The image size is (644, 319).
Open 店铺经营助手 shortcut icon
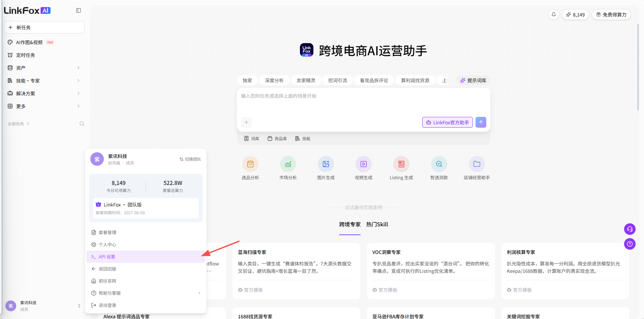[x=477, y=164]
